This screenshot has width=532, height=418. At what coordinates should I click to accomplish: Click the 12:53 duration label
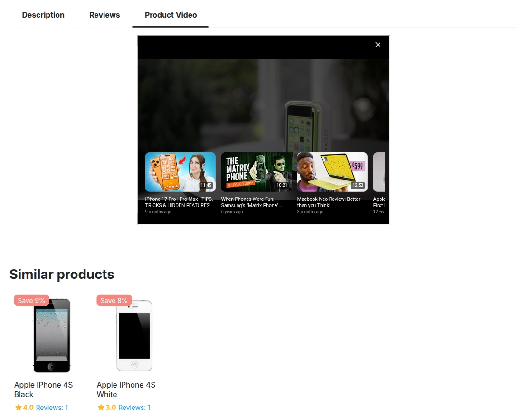click(x=358, y=185)
